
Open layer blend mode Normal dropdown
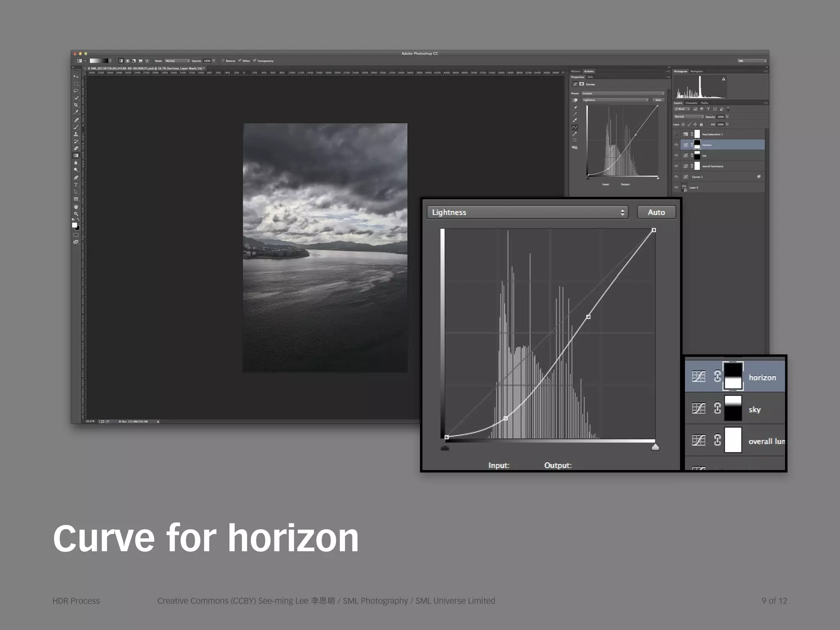(689, 117)
